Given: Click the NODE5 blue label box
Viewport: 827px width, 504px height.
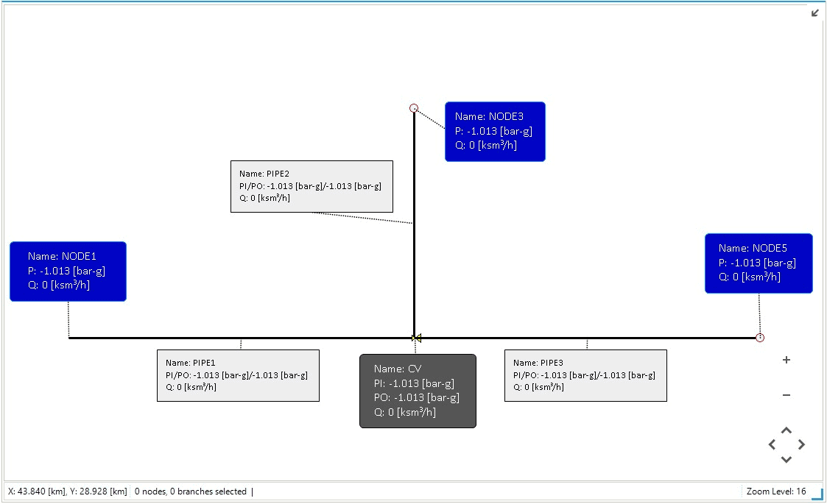Looking at the screenshot, I should pos(759,263).
